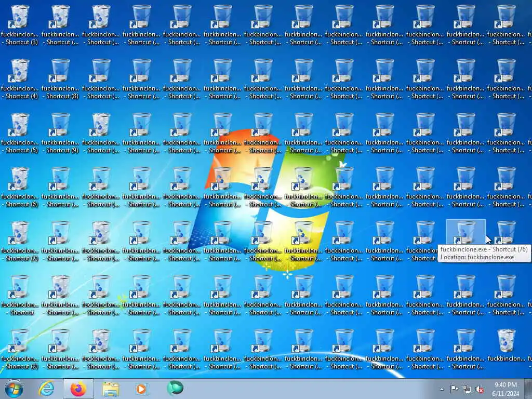Launch Windows Media Player from the taskbar

click(x=142, y=389)
